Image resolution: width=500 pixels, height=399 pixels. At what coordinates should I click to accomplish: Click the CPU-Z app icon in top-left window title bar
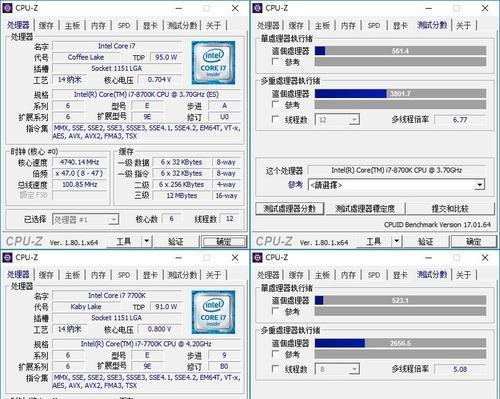[7, 8]
